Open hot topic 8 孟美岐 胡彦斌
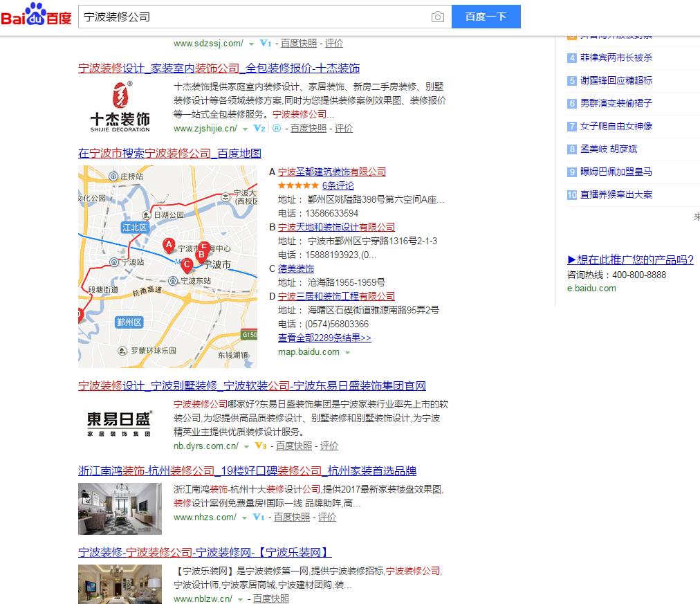 coord(609,149)
